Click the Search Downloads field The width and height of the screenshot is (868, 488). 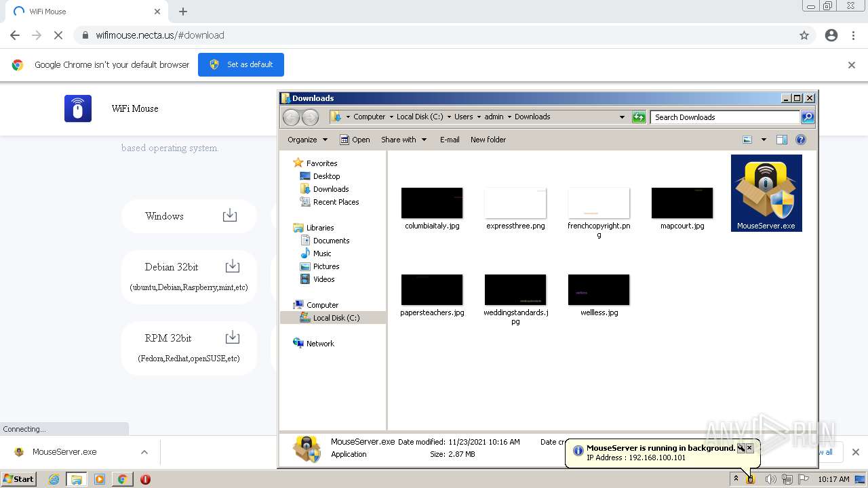point(724,117)
